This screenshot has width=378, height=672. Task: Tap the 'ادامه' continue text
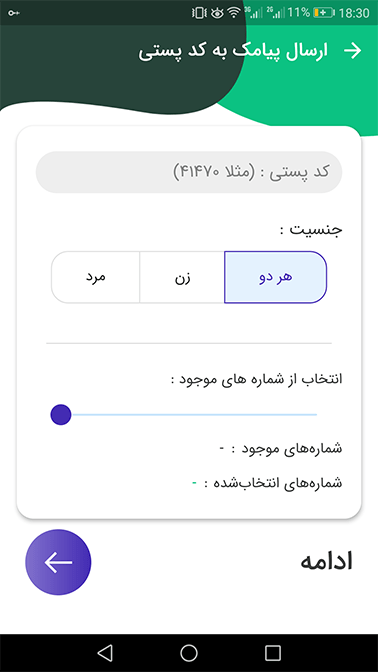pyautogui.click(x=327, y=562)
